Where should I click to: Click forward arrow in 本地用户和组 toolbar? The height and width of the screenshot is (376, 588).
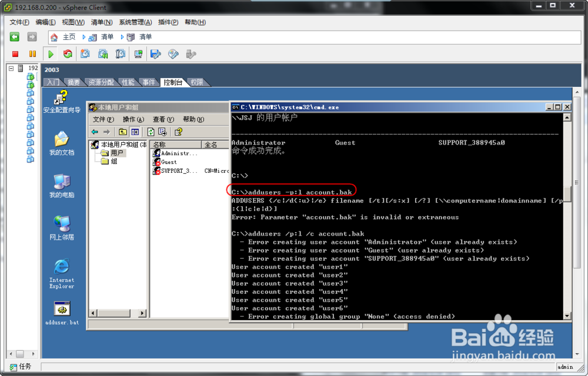coord(107,132)
